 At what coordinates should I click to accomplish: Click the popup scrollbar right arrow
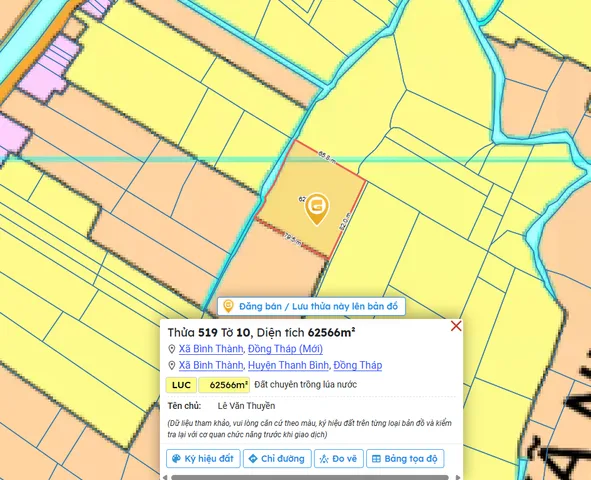458,477
